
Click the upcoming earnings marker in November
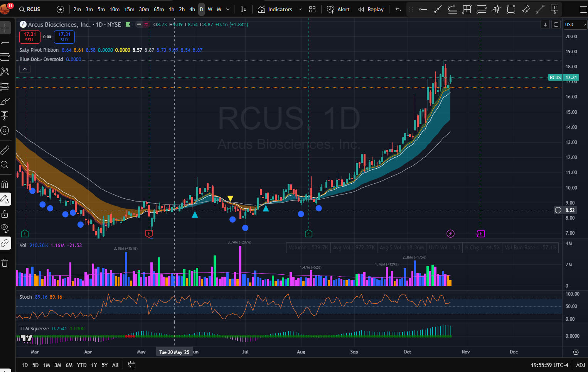[480, 233]
